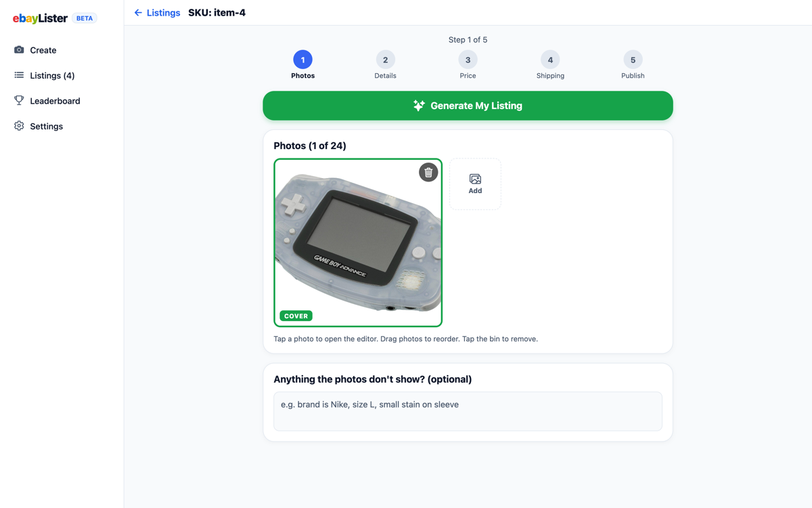
Task: Click the sparkle icon on Generate My Listing
Action: pos(419,106)
